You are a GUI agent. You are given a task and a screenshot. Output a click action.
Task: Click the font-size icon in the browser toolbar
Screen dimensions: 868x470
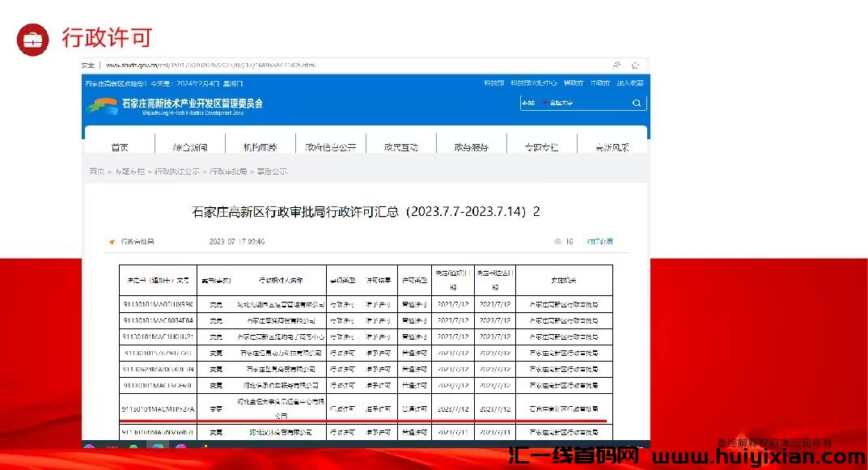pos(616,65)
